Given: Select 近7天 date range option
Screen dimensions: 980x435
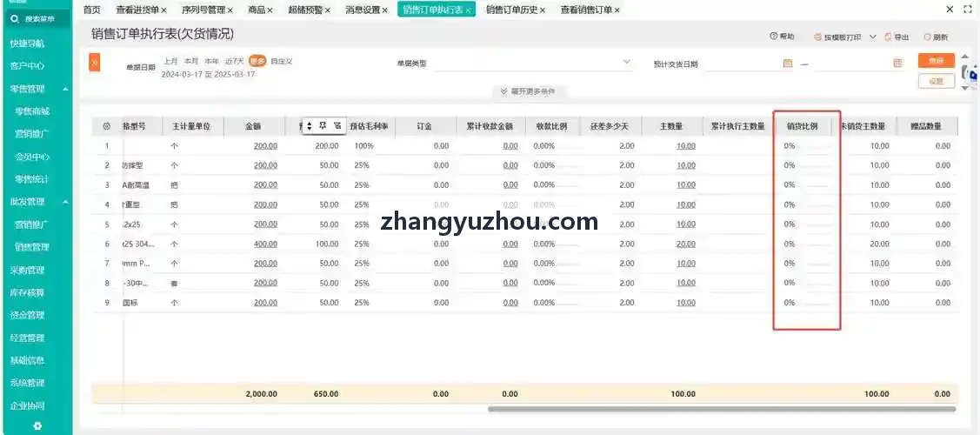Looking at the screenshot, I should 235,61.
